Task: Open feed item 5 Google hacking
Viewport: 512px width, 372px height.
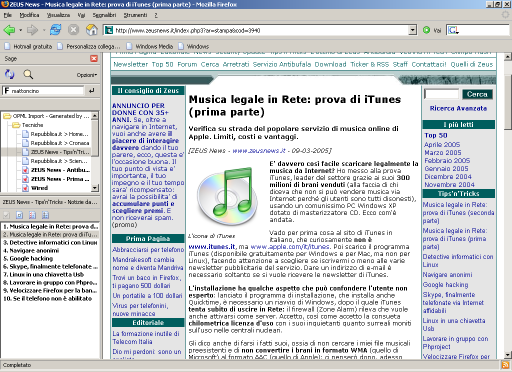Action: pyautogui.click(x=28, y=258)
